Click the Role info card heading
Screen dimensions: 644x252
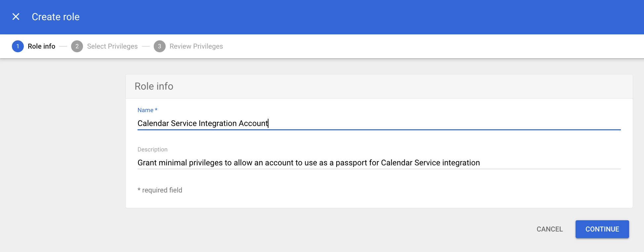pyautogui.click(x=154, y=86)
